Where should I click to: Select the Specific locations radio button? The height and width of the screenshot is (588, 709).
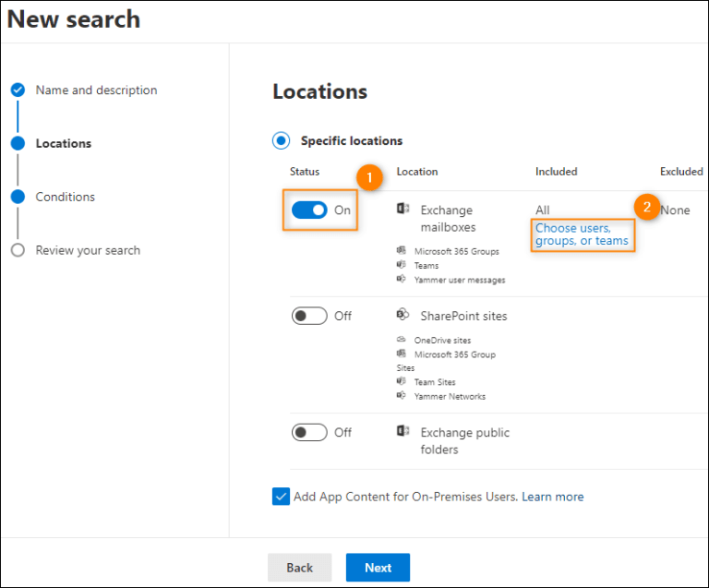click(281, 141)
